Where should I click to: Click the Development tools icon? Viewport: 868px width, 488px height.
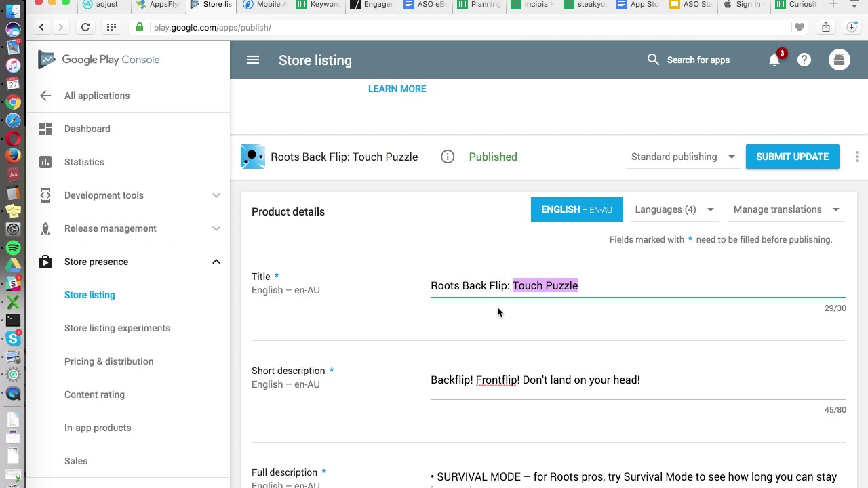click(x=45, y=195)
